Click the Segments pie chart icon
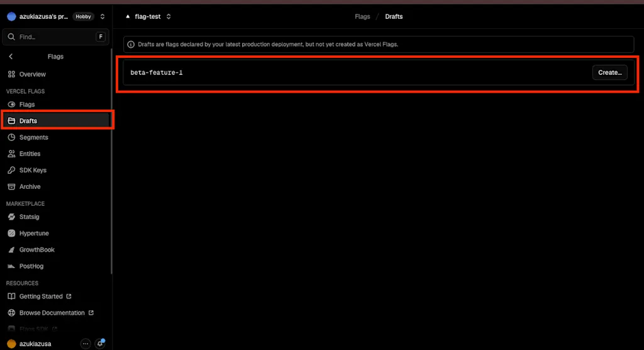The height and width of the screenshot is (350, 644). tap(11, 137)
